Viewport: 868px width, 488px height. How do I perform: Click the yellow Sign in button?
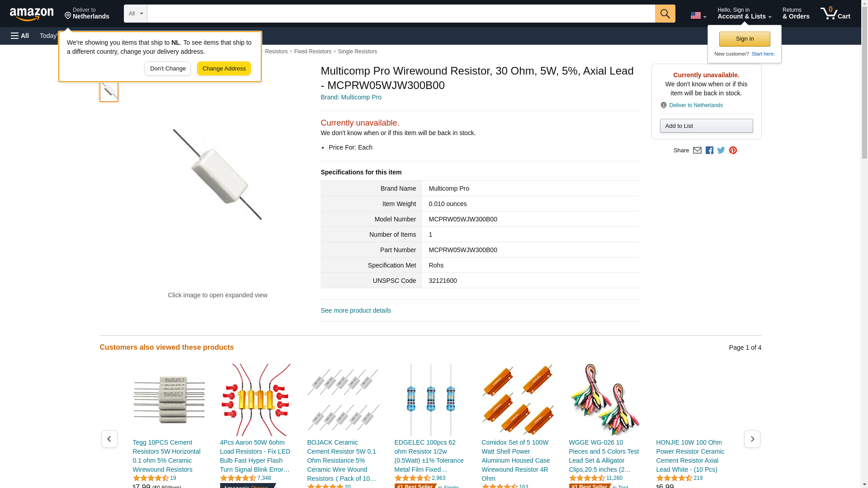click(x=745, y=39)
